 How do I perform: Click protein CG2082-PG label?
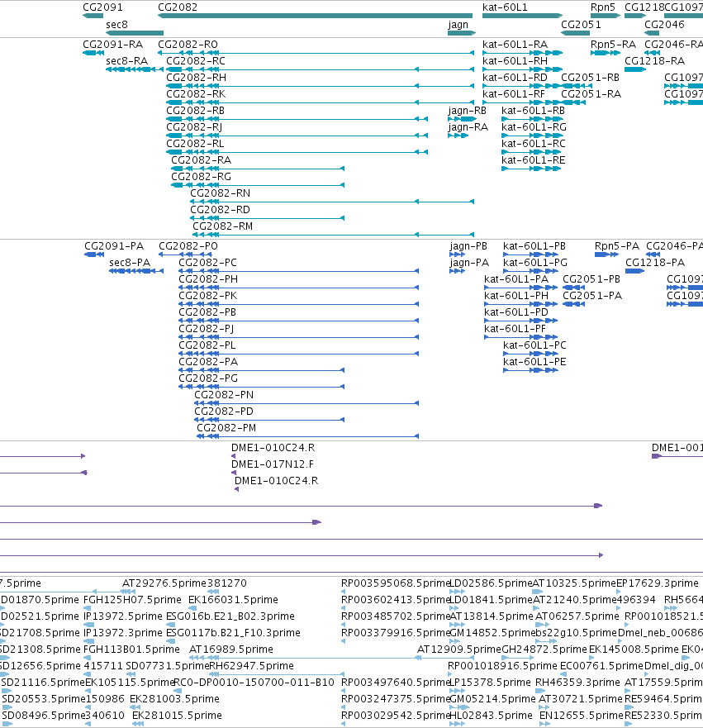[x=208, y=378]
